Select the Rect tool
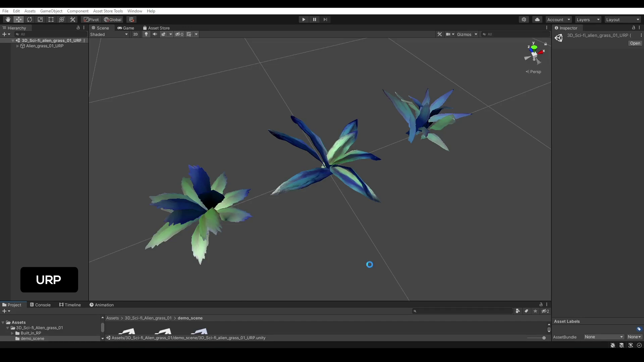644x362 pixels. 51,19
